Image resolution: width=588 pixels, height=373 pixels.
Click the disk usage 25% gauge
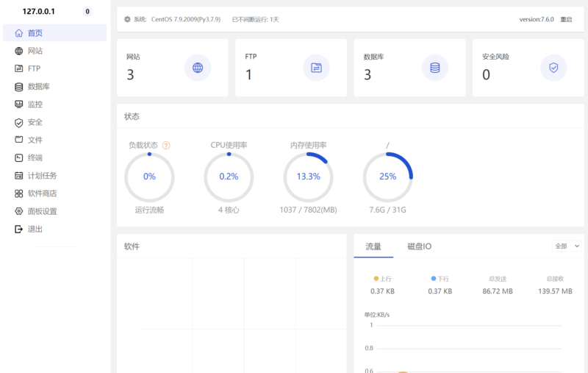387,177
